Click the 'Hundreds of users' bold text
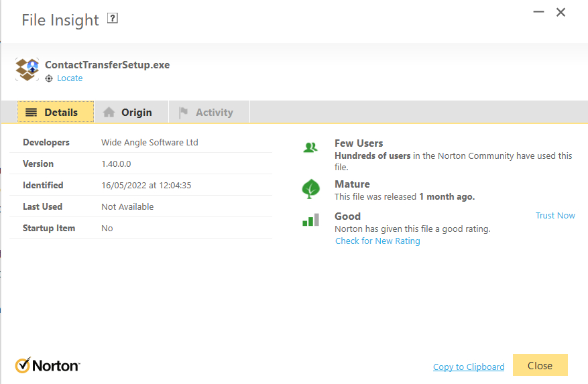The height and width of the screenshot is (384, 588). pyautogui.click(x=372, y=155)
